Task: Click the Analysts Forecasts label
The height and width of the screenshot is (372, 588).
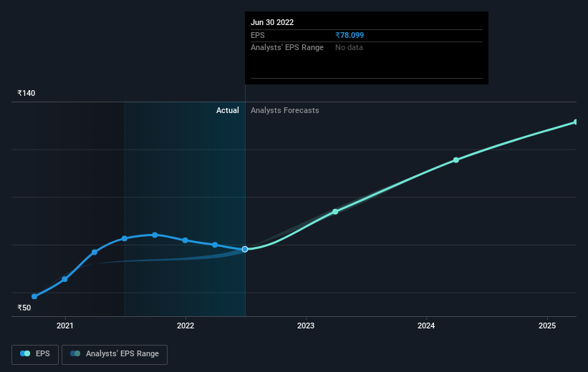Action: coord(284,110)
